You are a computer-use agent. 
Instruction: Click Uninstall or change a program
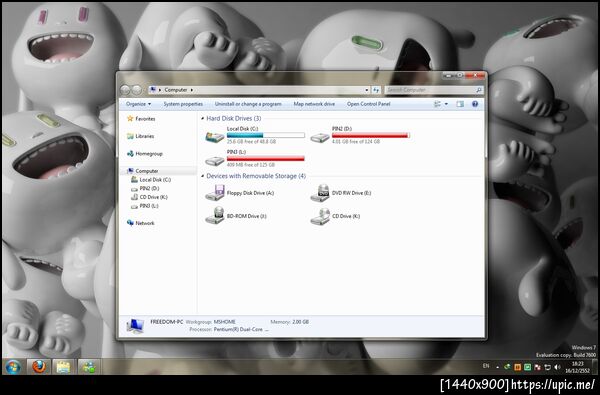[248, 104]
